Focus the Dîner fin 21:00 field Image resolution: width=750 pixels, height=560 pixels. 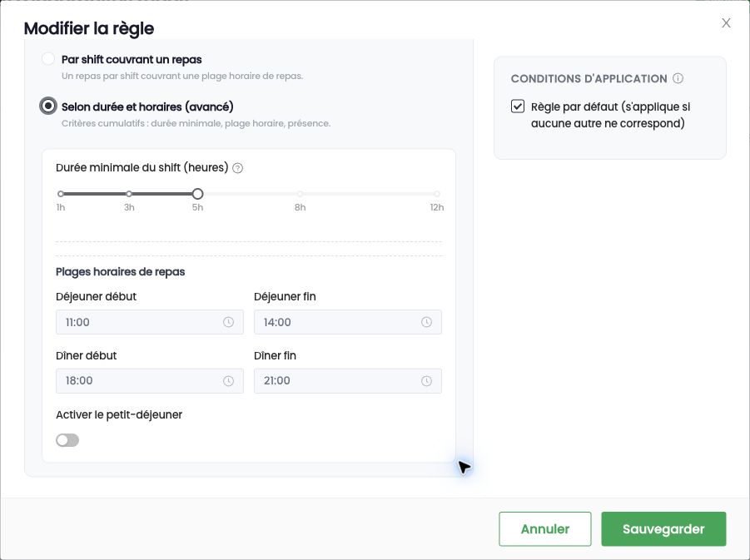click(348, 381)
